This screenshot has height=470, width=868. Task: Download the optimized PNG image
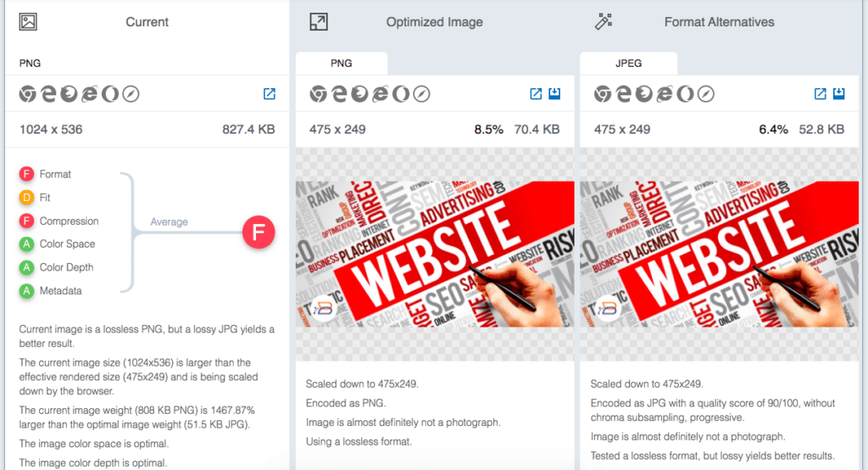click(554, 93)
